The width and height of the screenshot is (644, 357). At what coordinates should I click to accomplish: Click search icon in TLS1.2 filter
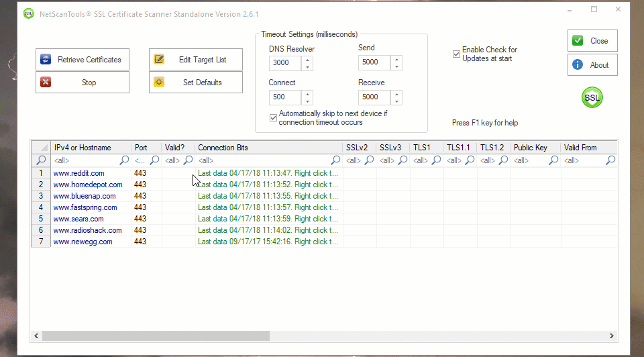(x=504, y=160)
